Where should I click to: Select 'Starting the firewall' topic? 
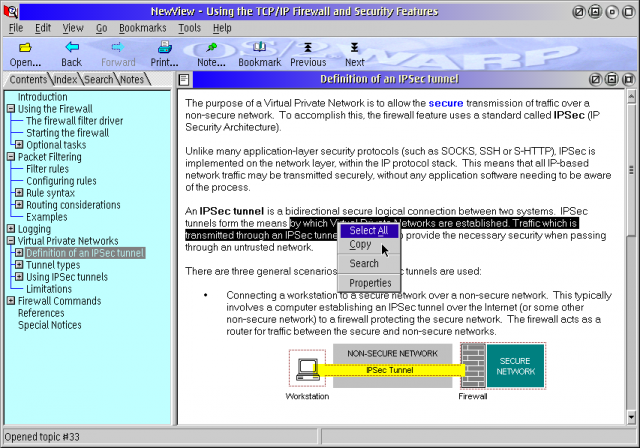pyautogui.click(x=67, y=133)
